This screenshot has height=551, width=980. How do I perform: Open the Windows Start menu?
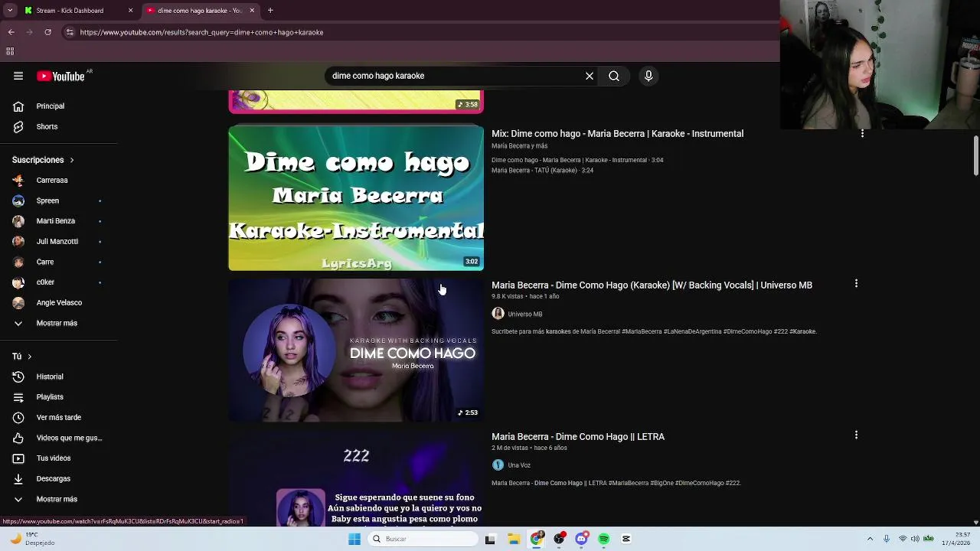pos(354,539)
